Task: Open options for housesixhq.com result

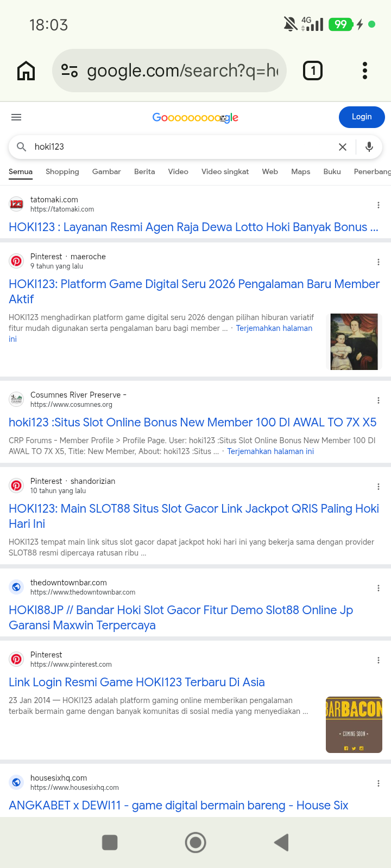Action: point(379,783)
